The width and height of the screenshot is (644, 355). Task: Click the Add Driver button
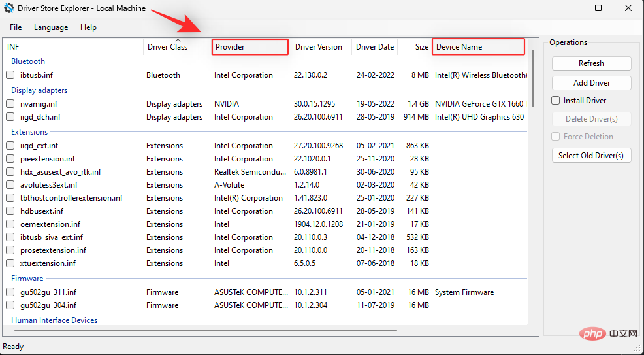592,83
